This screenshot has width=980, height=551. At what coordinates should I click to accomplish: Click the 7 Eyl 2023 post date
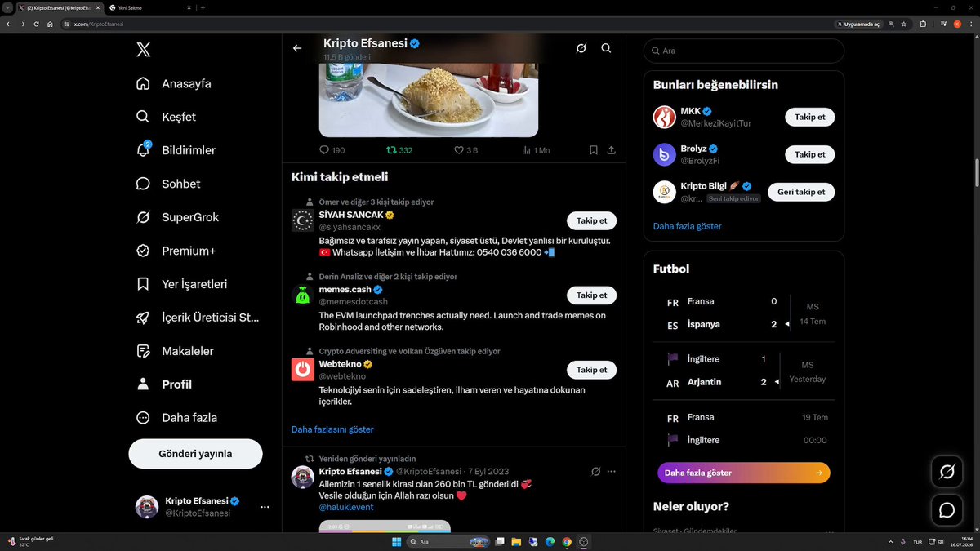488,472
